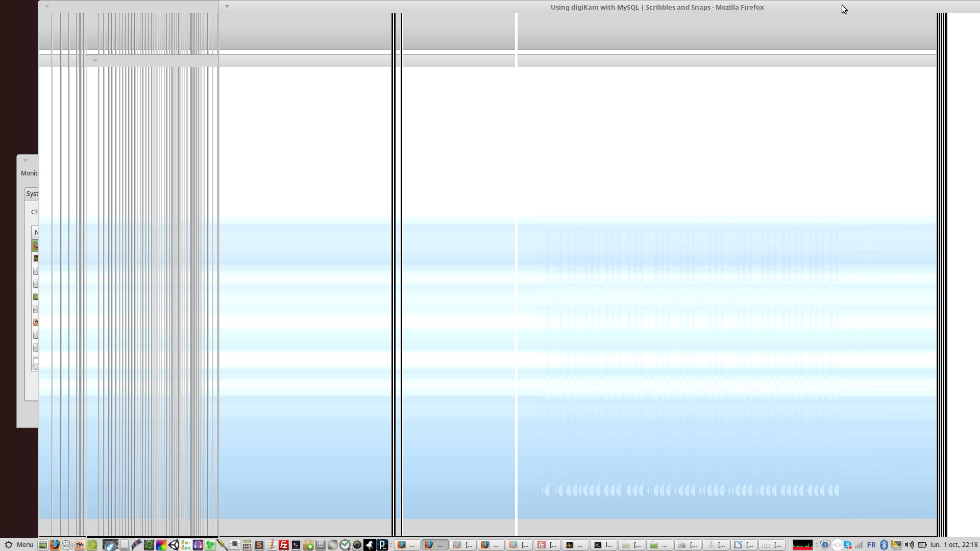Click the CPU monitor graph applet
The height and width of the screenshot is (551, 980).
[802, 545]
